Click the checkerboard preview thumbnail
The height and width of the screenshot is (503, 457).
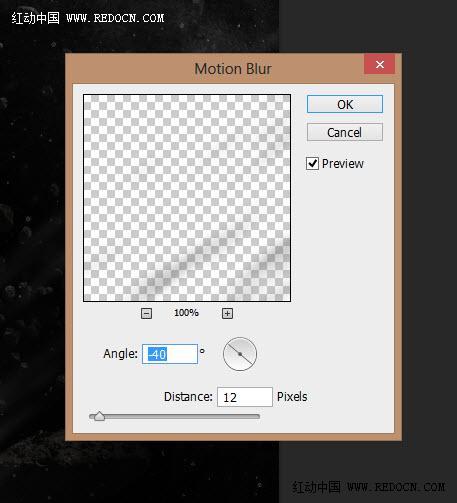(x=187, y=198)
